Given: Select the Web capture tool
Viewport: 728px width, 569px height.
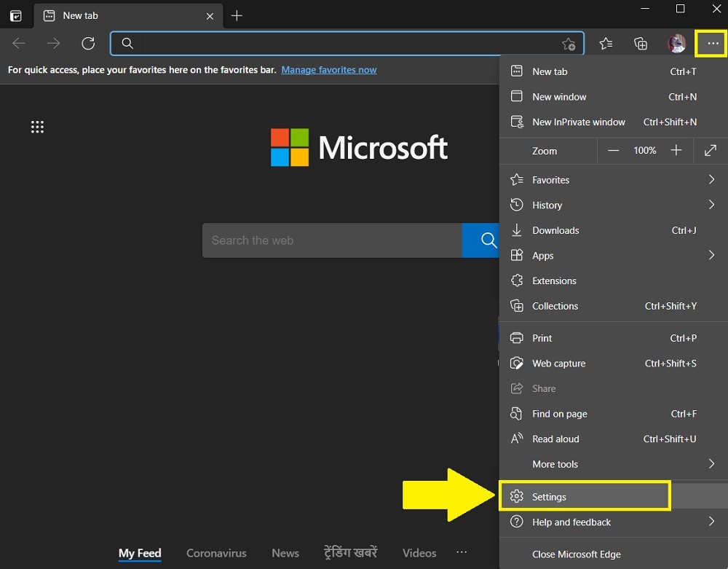Looking at the screenshot, I should [558, 363].
